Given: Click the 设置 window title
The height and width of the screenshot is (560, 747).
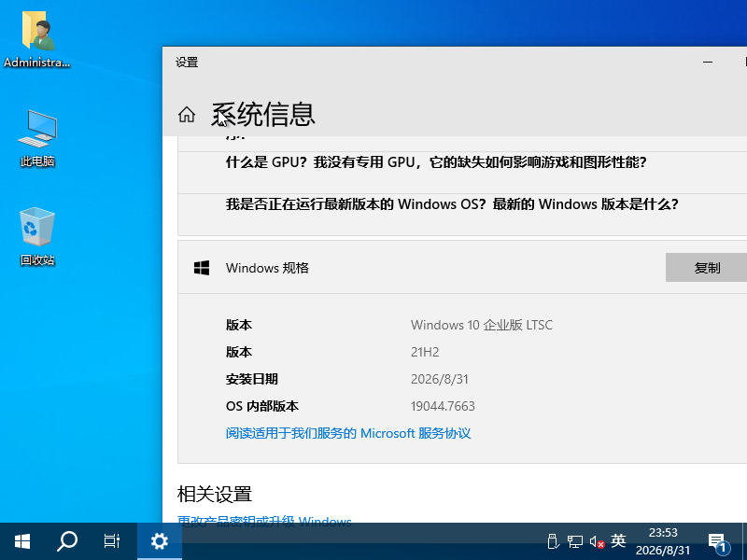Looking at the screenshot, I should tap(187, 63).
